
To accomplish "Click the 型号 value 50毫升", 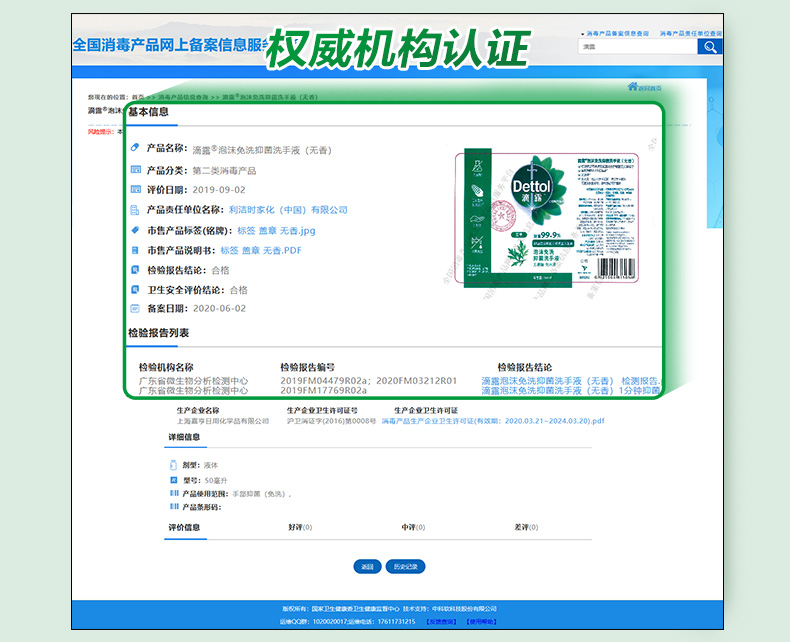I will click(216, 480).
